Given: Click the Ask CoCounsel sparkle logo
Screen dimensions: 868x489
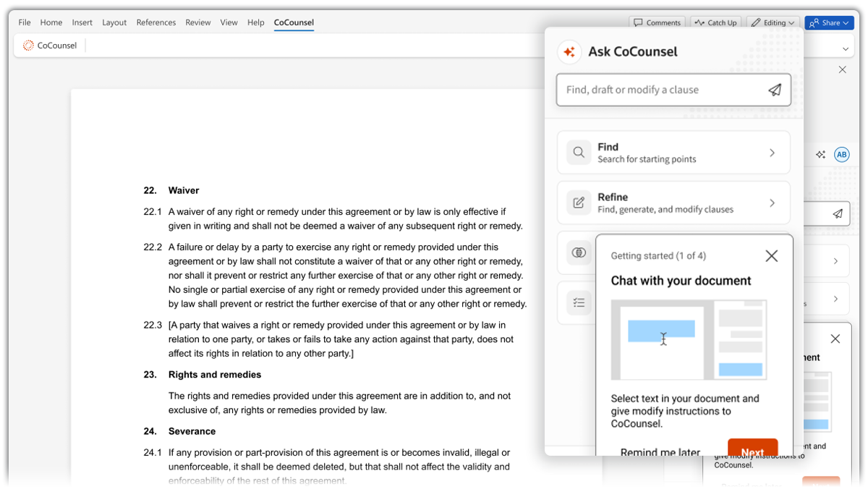Looking at the screenshot, I should tap(569, 52).
